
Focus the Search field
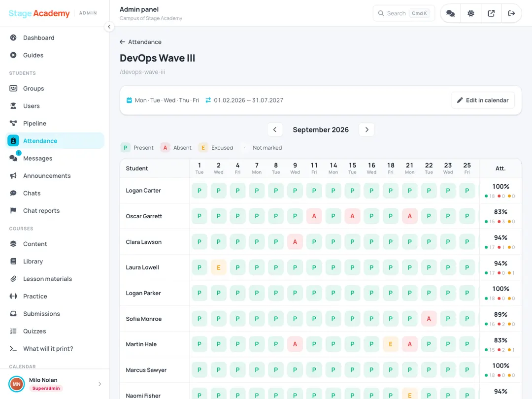[x=404, y=14]
